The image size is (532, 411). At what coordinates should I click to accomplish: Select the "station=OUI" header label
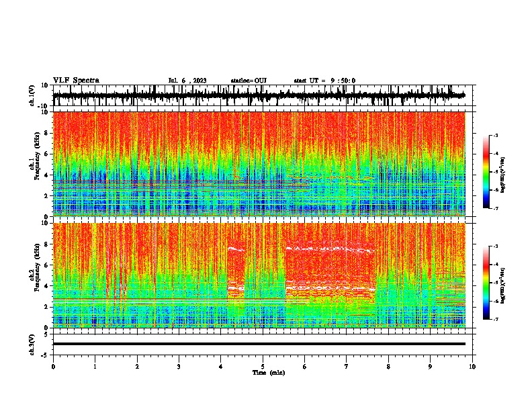pos(249,81)
